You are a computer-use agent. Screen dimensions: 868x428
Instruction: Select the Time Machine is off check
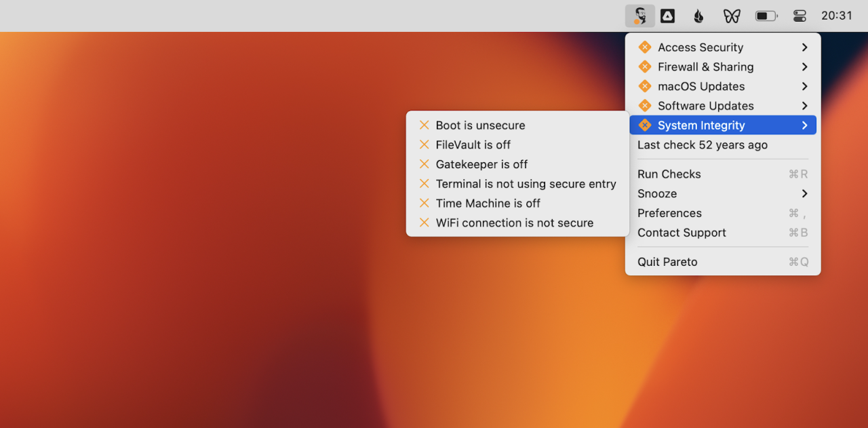(517, 203)
